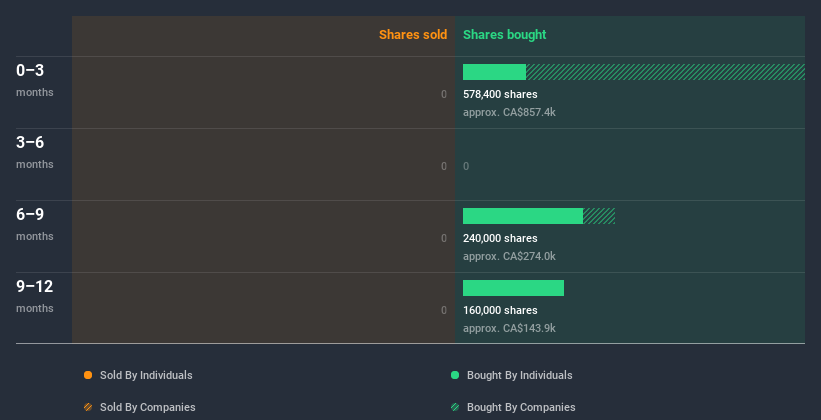Click the shares sold zero in 6–9 months row
This screenshot has width=821, height=420.
[x=444, y=238]
